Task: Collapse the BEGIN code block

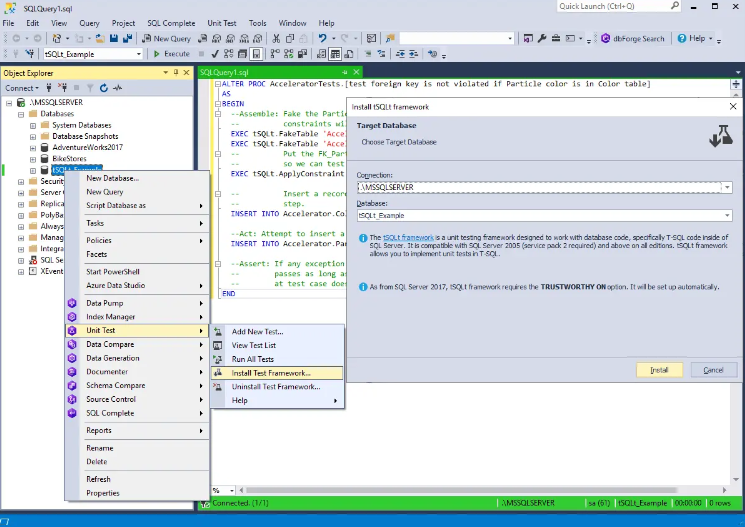Action: (218, 104)
